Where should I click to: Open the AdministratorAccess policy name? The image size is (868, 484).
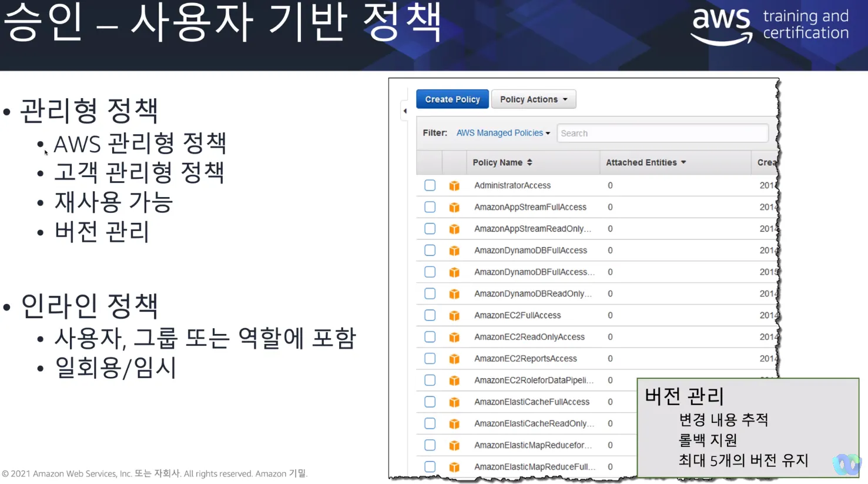[x=512, y=185]
